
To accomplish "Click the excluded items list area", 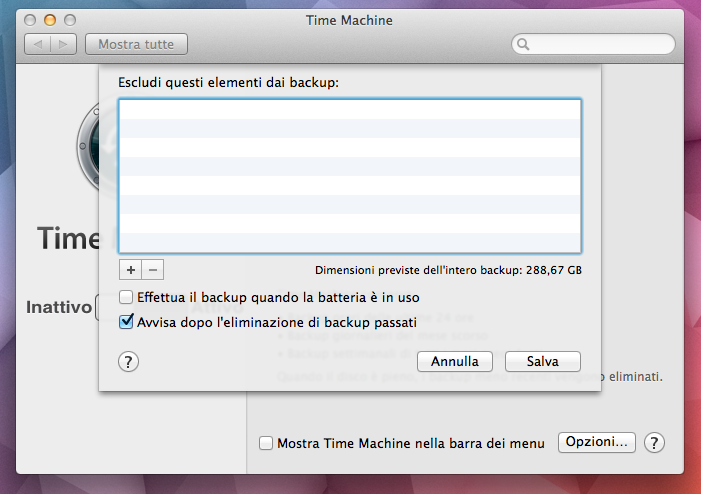I will [350, 176].
